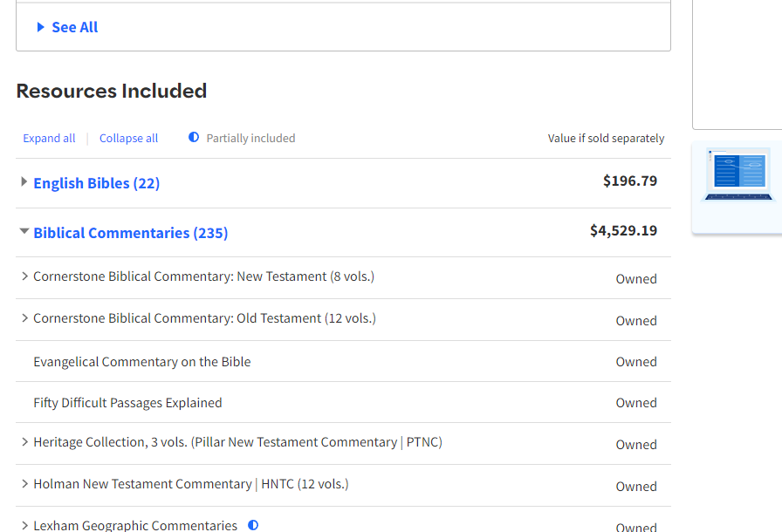The height and width of the screenshot is (532, 782).
Task: Click the half-circle Partially included legend icon
Action: [x=194, y=138]
